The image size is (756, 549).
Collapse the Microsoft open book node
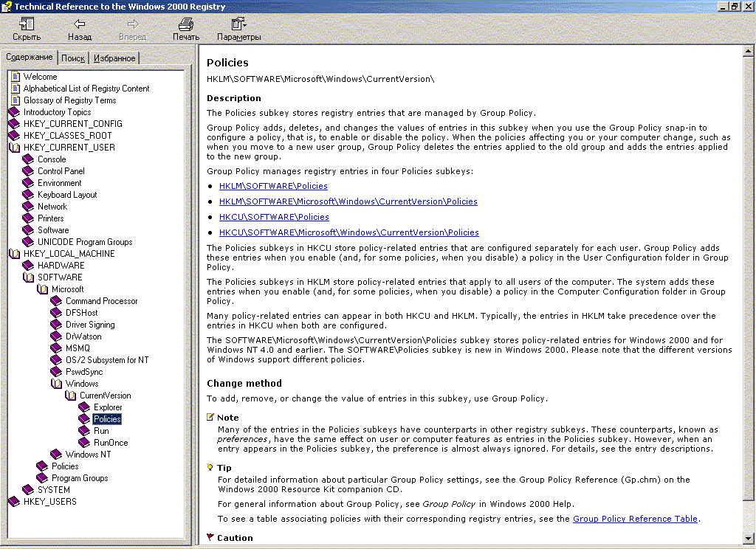[42, 289]
